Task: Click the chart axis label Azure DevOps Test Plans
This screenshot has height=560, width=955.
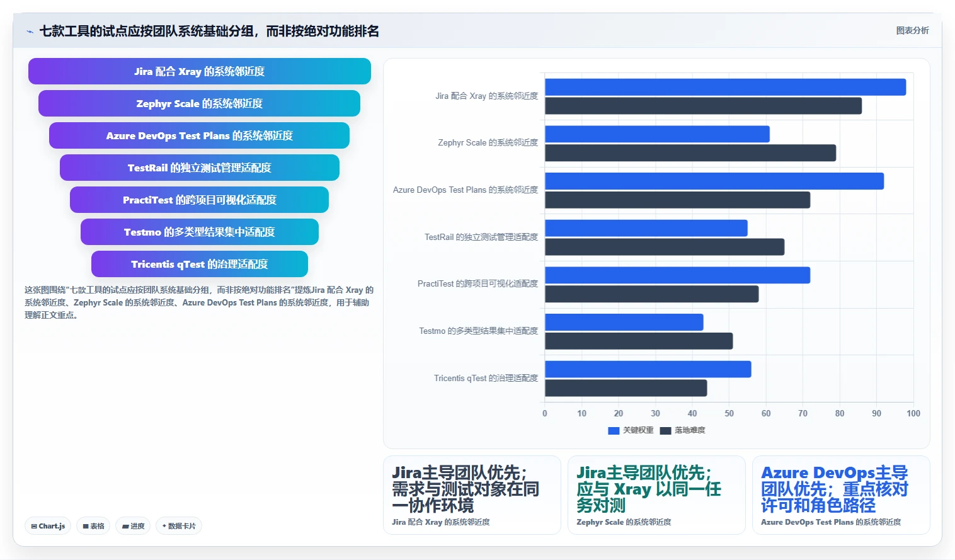Action: (466, 190)
